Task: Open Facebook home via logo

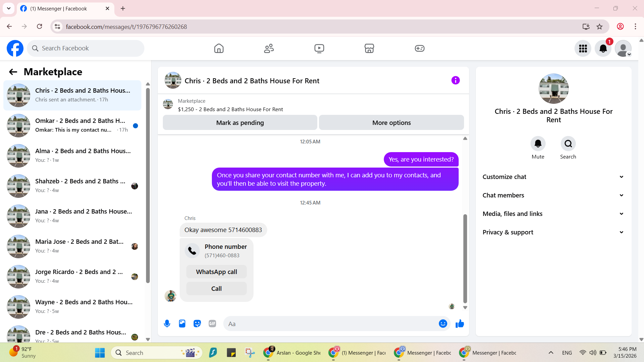Action: 15,48
